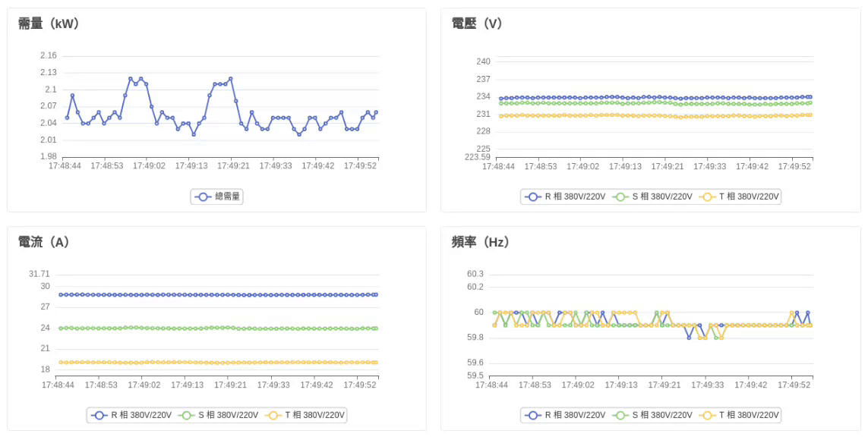Viewport: 868px width, 437px height.
Task: Click the 240 voltage axis label
Action: (483, 61)
